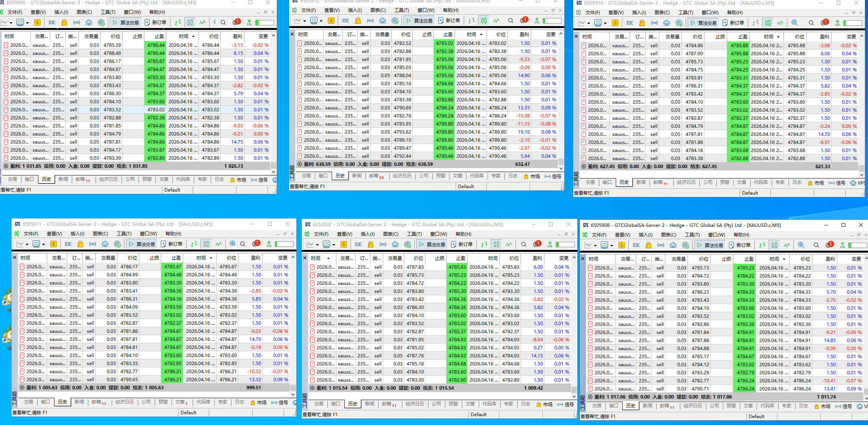Open IDE in account 6505909 window
868x425 pixels.
pyautogui.click(x=52, y=23)
